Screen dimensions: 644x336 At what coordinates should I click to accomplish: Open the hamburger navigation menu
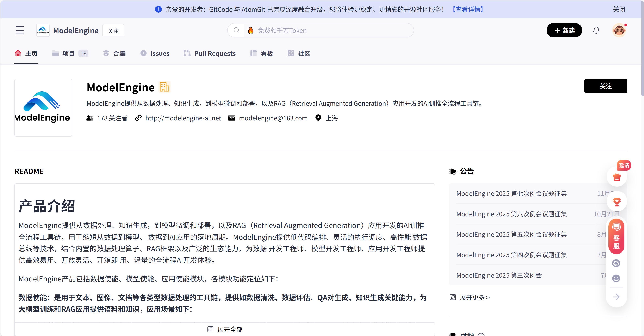[x=19, y=30]
